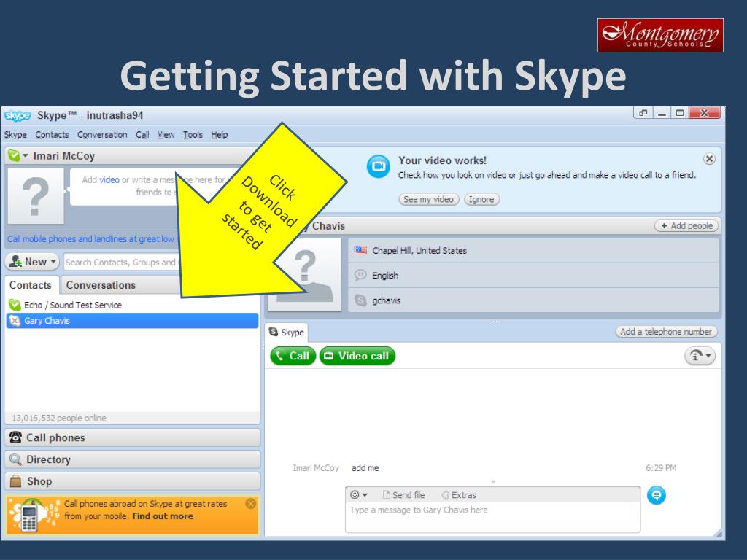Select Echo / Sound Test Service contact
This screenshot has height=560, width=747.
(132, 305)
